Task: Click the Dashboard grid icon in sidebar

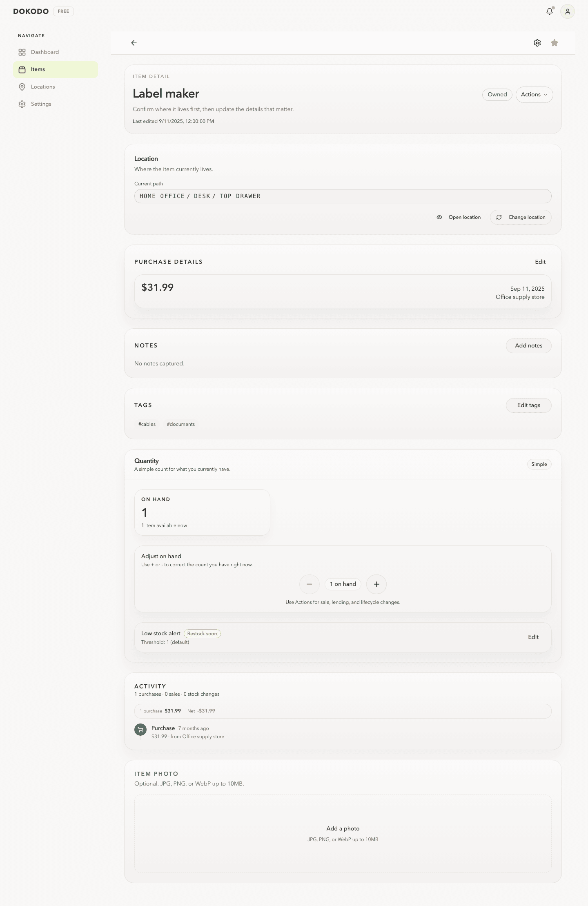Action: click(22, 52)
